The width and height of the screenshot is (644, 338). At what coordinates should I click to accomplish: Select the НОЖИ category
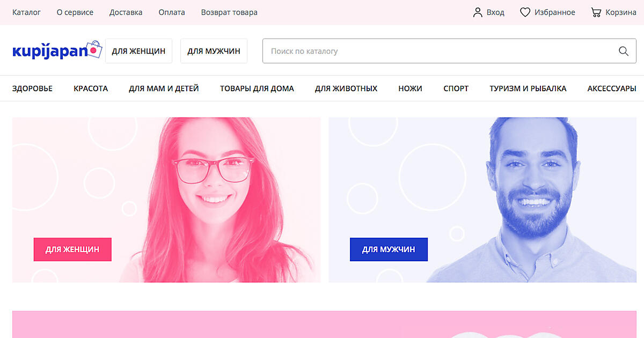click(410, 89)
